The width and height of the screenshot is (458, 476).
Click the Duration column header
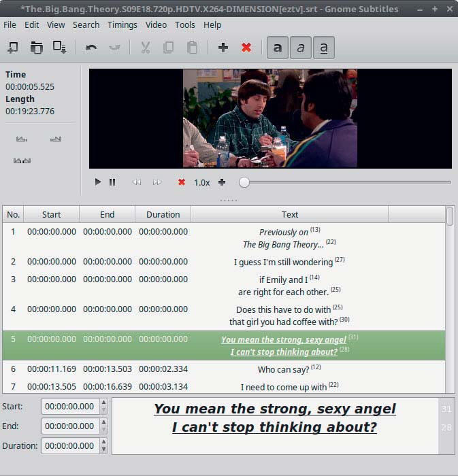click(x=163, y=215)
